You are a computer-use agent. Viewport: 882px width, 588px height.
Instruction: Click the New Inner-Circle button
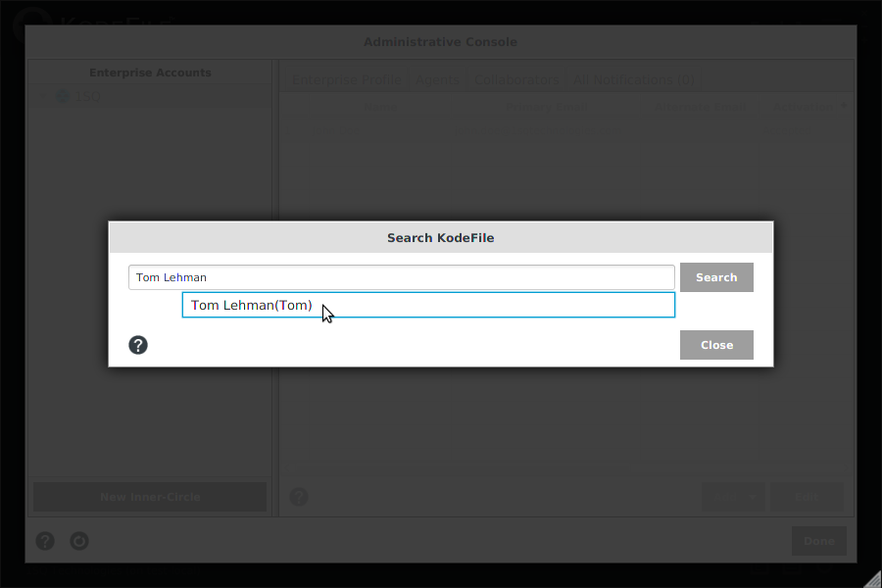click(150, 497)
